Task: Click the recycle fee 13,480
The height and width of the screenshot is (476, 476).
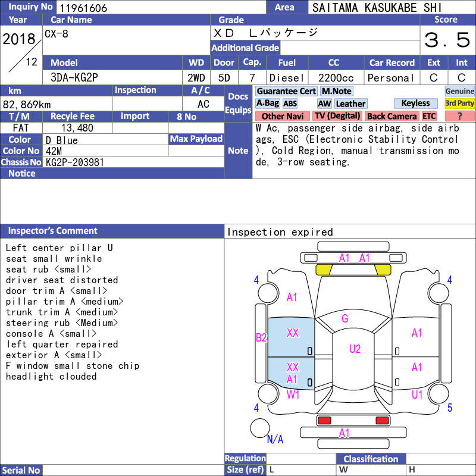Action: coord(77,128)
